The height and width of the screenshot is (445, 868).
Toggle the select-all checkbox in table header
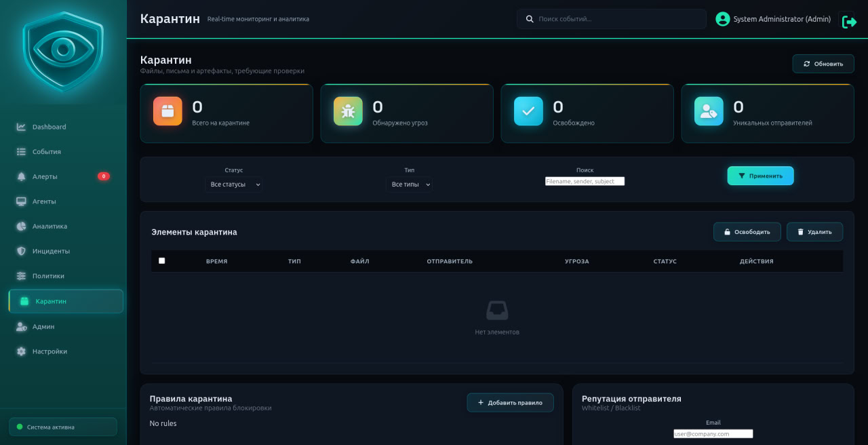pyautogui.click(x=162, y=260)
